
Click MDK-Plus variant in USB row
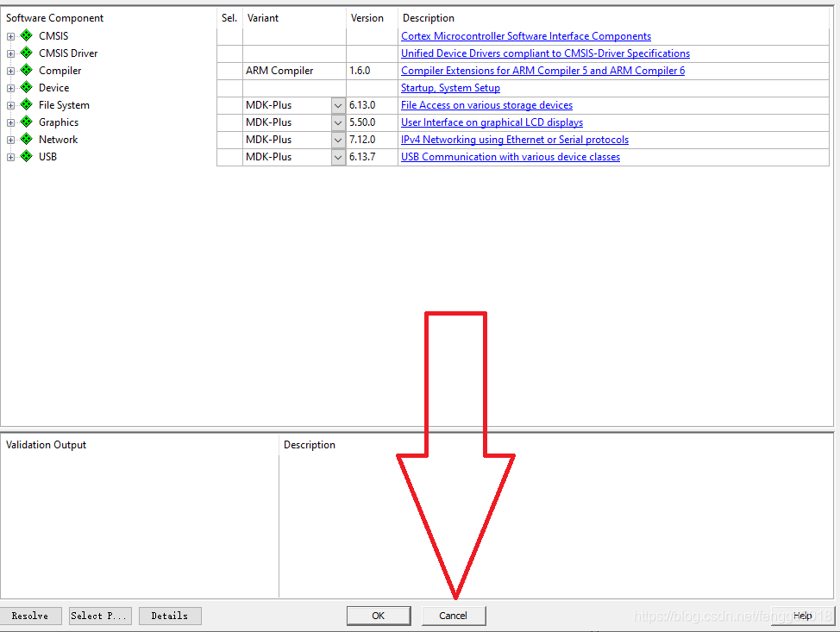268,156
